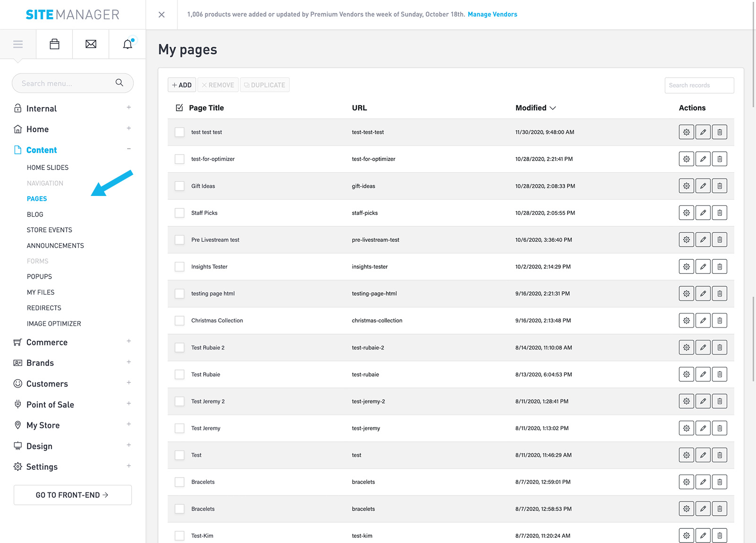Toggle the hamburger menu icon
Image resolution: width=756 pixels, height=543 pixels.
[18, 44]
